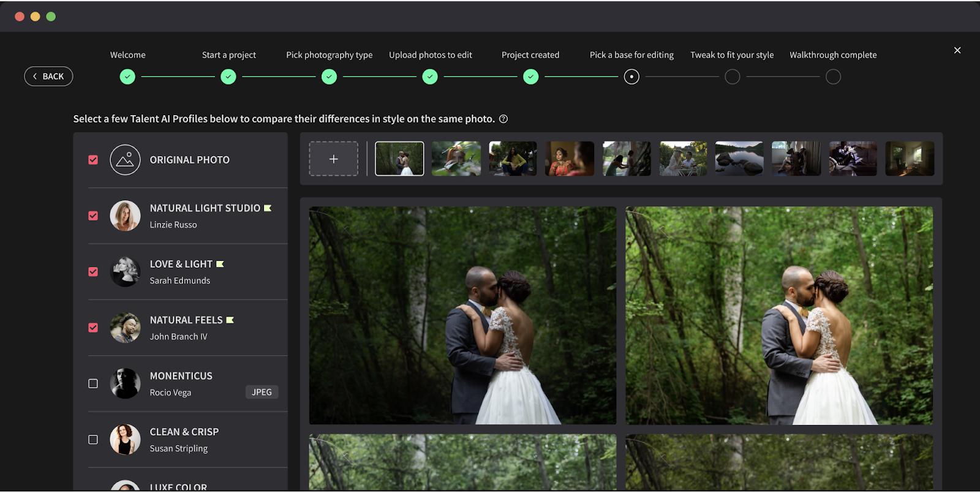Click the Project created label
This screenshot has height=493, width=980.
coord(530,55)
